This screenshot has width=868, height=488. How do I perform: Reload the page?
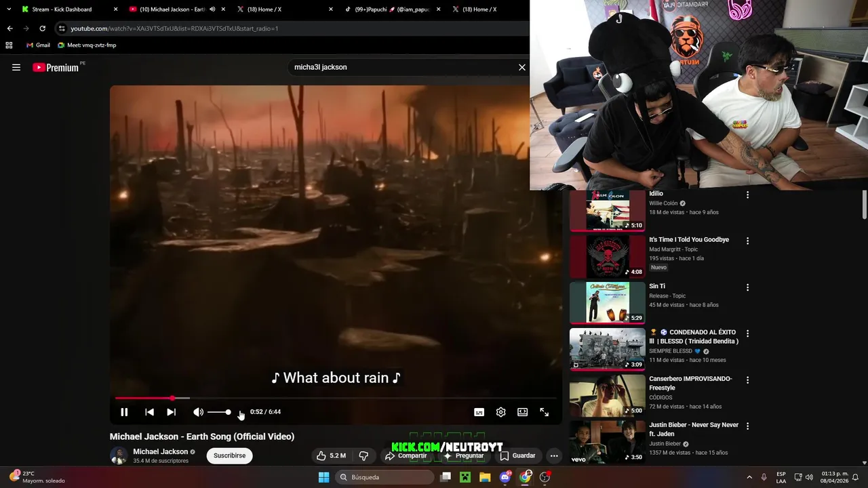point(42,28)
